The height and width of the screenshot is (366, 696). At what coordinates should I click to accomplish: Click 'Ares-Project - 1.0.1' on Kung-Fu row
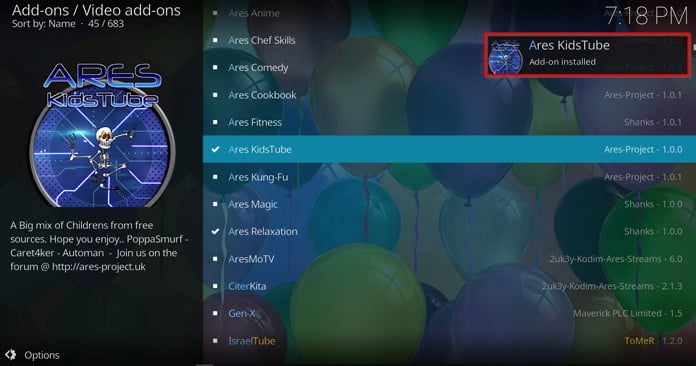click(643, 177)
